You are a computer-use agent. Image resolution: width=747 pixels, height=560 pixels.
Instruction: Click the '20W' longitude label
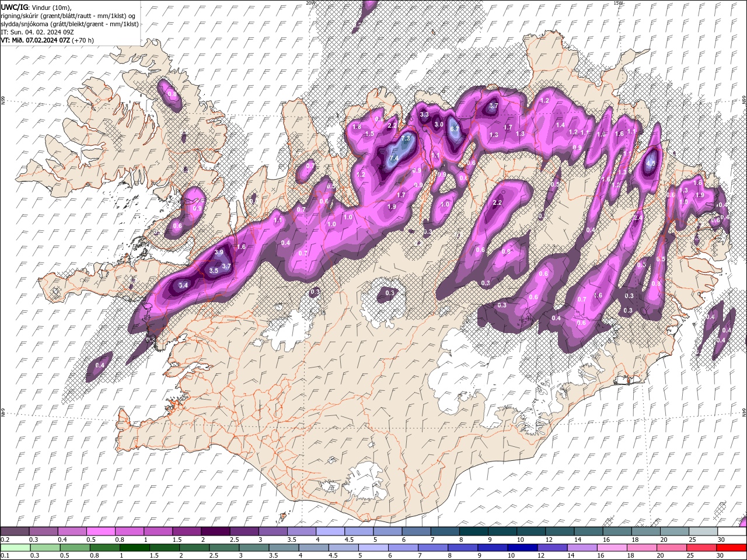pyautogui.click(x=310, y=3)
